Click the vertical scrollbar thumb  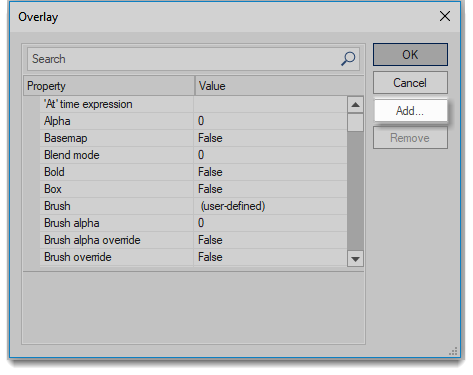[x=355, y=122]
